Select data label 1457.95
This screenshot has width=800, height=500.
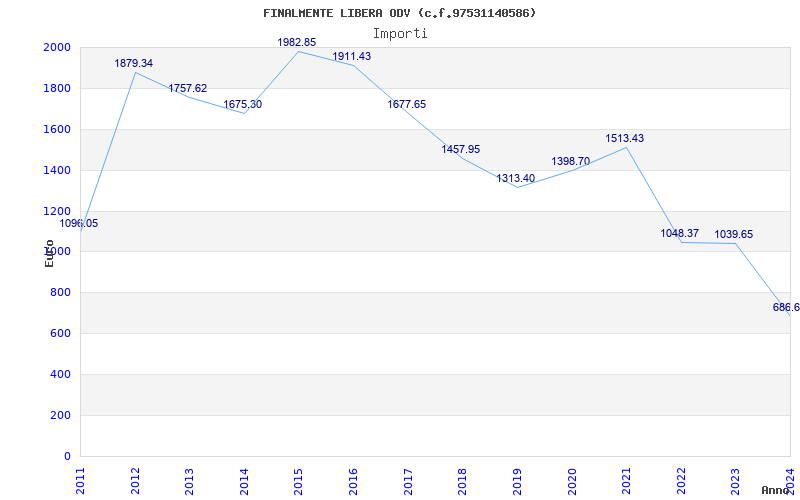pyautogui.click(x=461, y=149)
